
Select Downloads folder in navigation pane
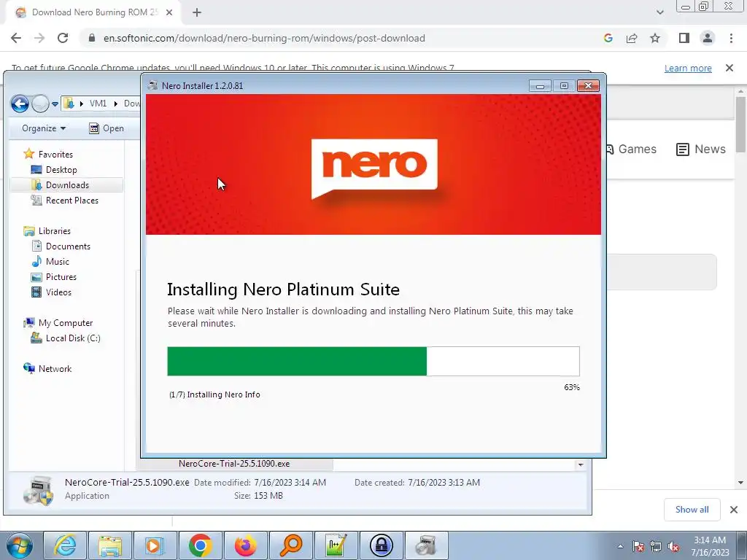(67, 184)
